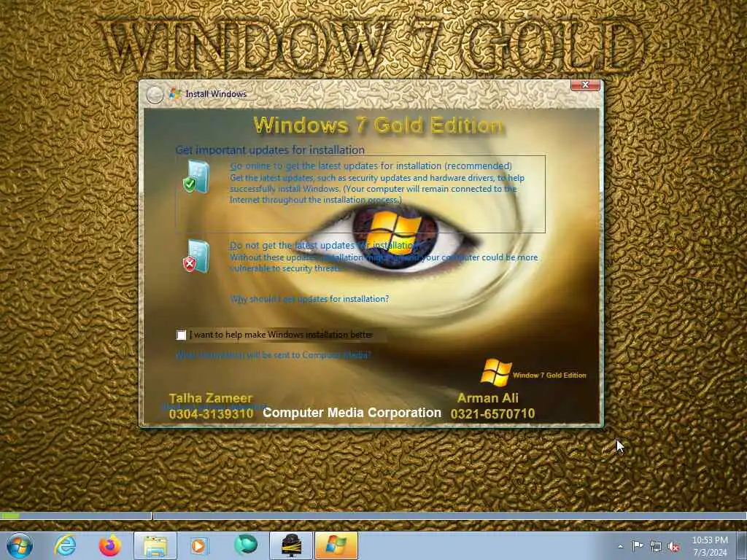Choose 'Do not get the latest updates' option
The width and height of the screenshot is (747, 560).
click(360, 256)
